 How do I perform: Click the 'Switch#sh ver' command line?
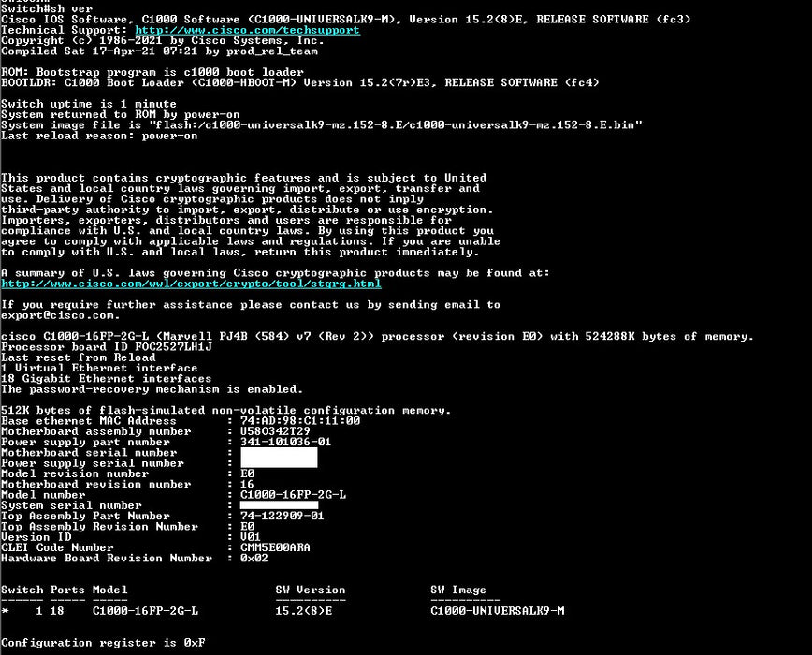(47, 8)
